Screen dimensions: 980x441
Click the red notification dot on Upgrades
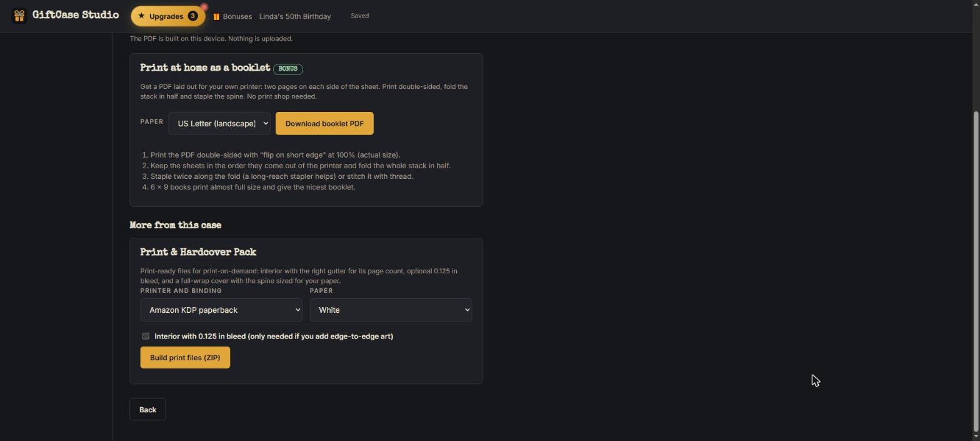[x=204, y=8]
